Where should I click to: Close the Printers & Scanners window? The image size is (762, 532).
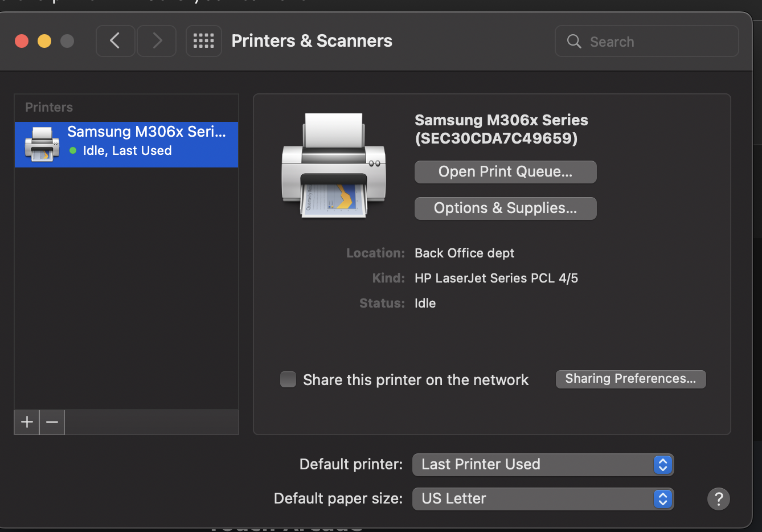coord(22,41)
